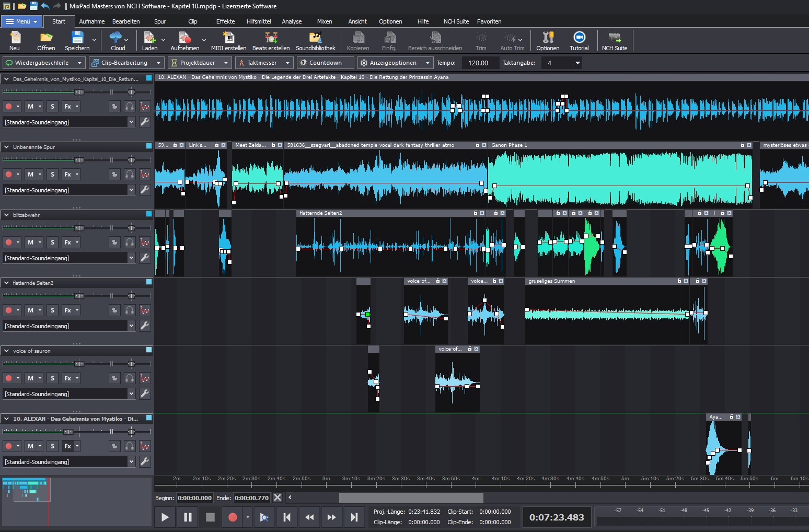Click the wrench icon on the blitzabwehr track
This screenshot has width=809, height=532.
(145, 258)
